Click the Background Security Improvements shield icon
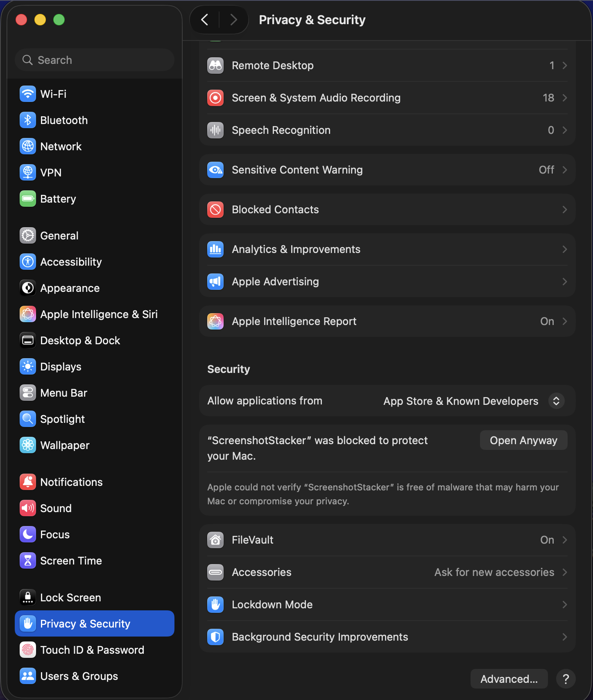The width and height of the screenshot is (593, 700). coord(215,637)
